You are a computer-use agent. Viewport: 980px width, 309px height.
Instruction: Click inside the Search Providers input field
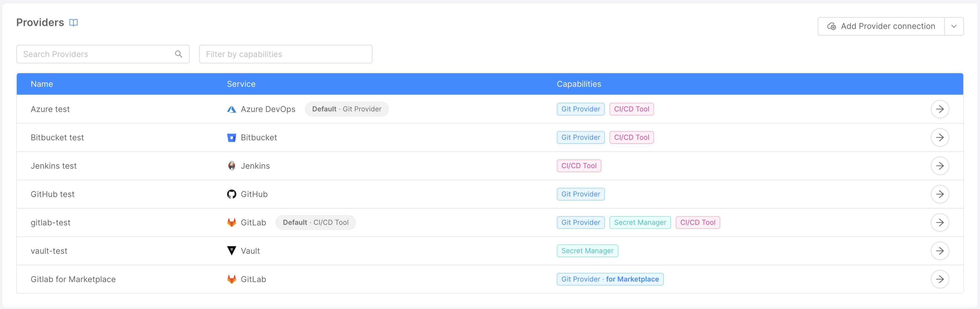tap(95, 54)
